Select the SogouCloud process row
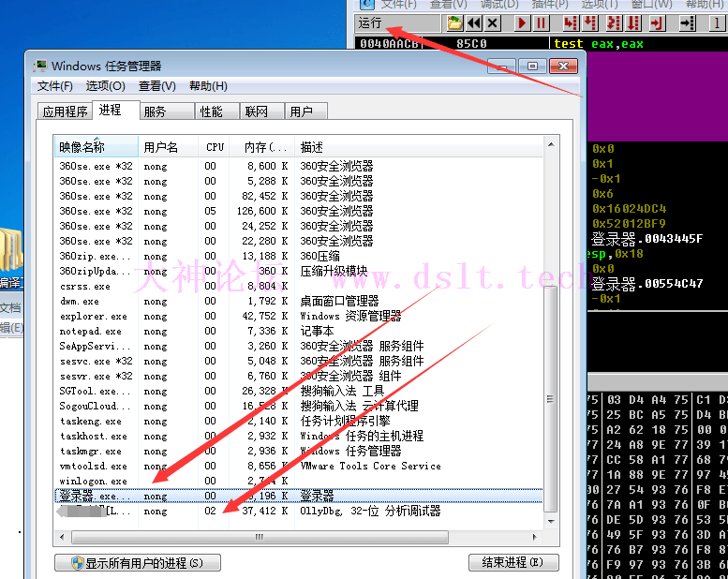Image resolution: width=728 pixels, height=579 pixels. [x=298, y=406]
